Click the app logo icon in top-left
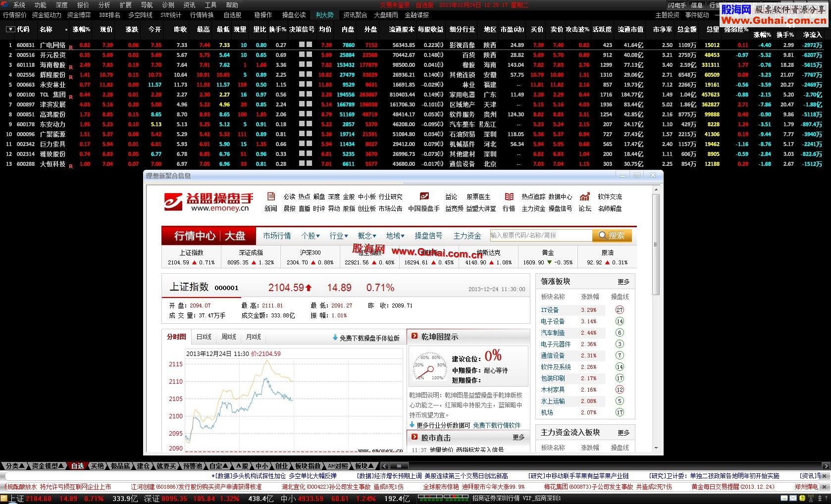Viewport: 831px width, 504px height. 4,4
